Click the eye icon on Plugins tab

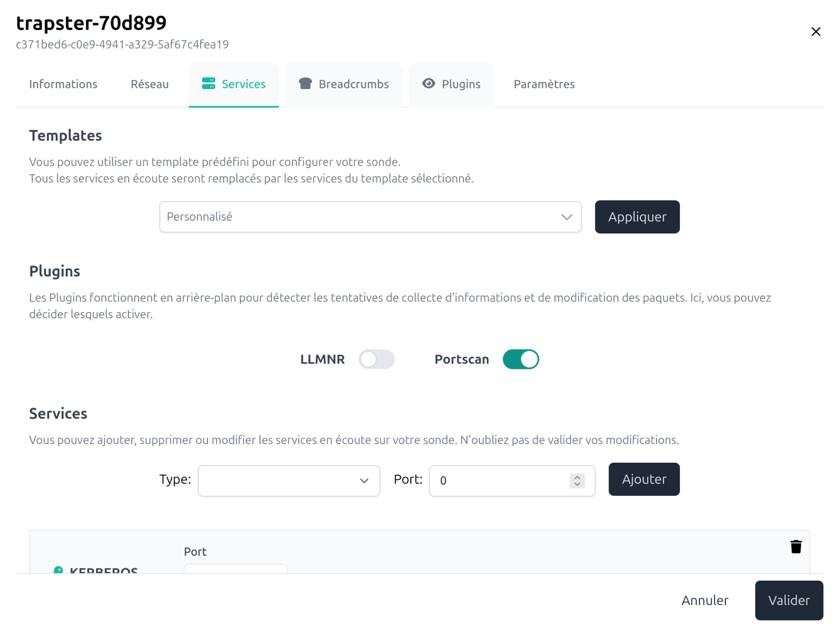click(x=429, y=84)
